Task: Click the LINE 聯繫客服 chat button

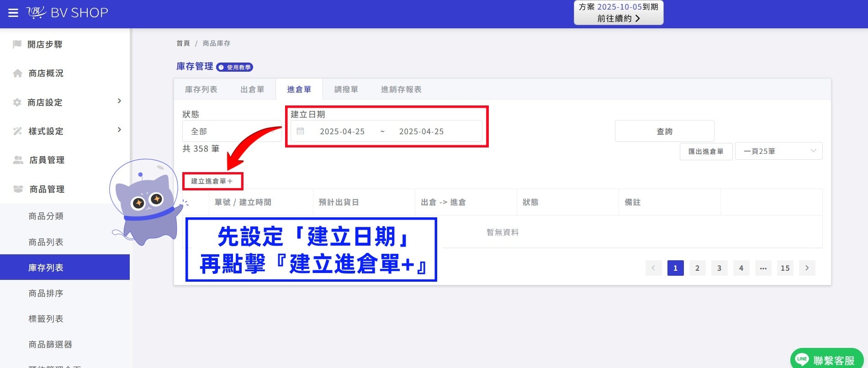Action: pos(826,360)
